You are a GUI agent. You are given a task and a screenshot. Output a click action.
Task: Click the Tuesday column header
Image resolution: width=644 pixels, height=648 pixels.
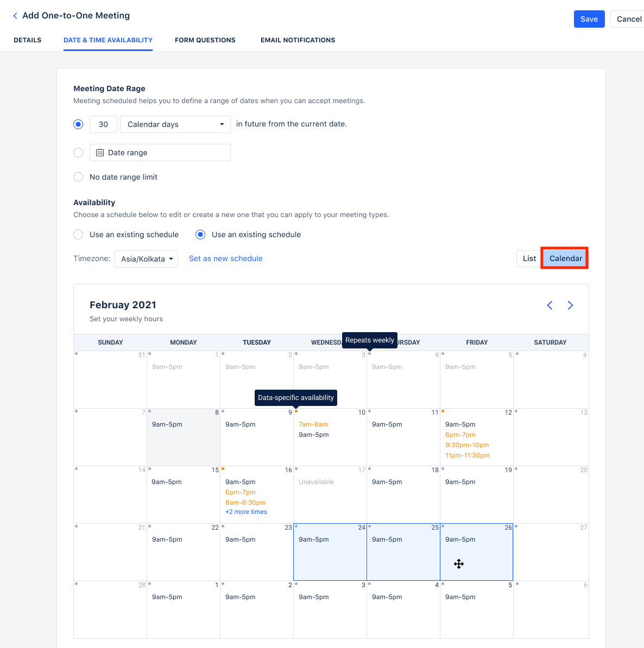[x=257, y=342]
